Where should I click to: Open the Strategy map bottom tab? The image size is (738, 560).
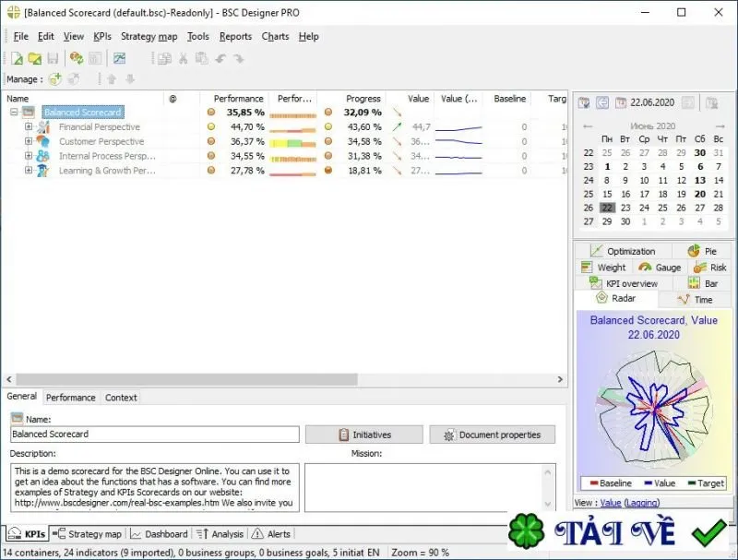[88, 534]
